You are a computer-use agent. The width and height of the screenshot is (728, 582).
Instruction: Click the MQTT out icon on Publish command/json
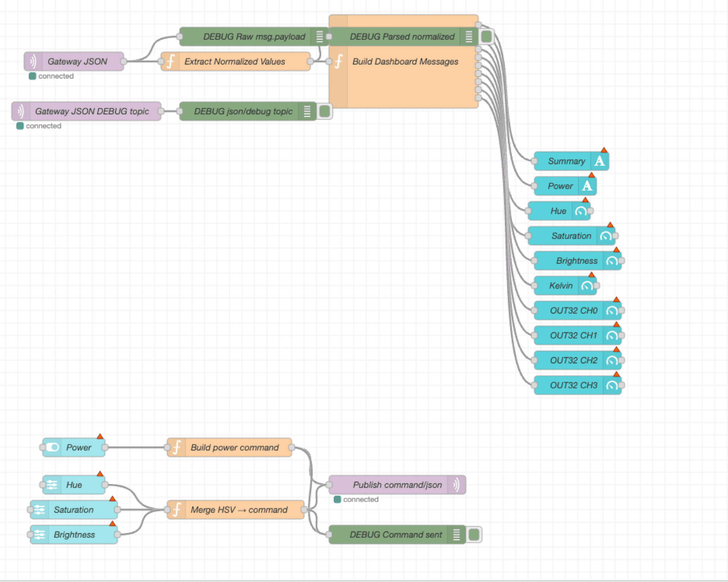click(x=456, y=485)
